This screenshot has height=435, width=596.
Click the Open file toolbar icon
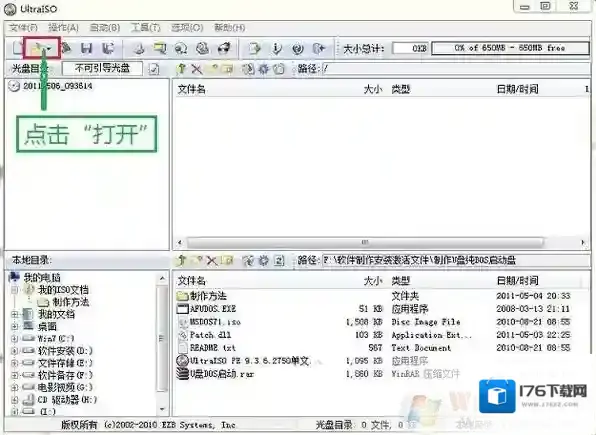click(36, 48)
